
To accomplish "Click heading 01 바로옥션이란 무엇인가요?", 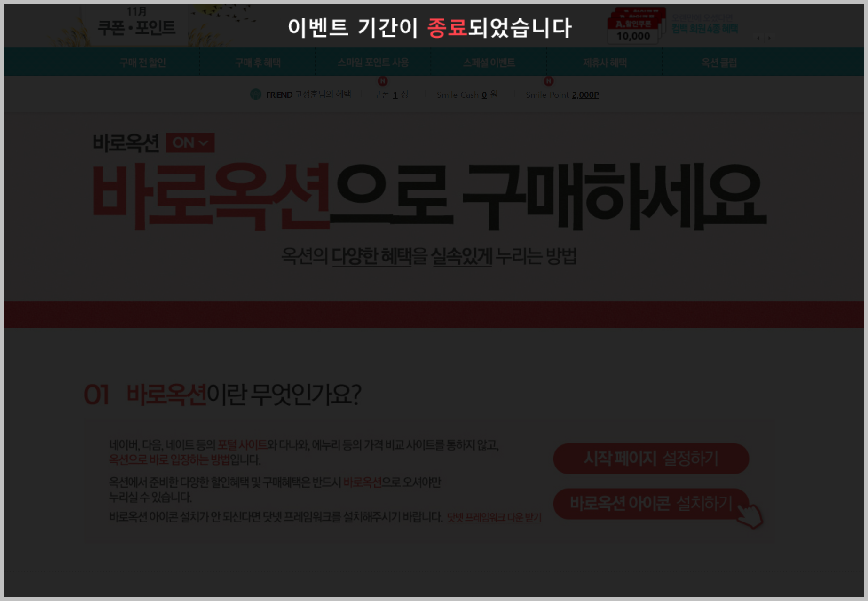I will pyautogui.click(x=222, y=395).
